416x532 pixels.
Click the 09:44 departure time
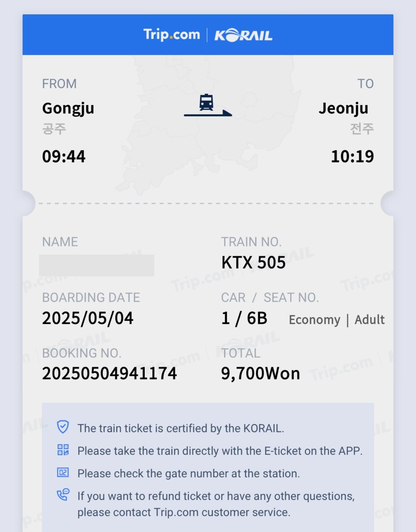(64, 156)
